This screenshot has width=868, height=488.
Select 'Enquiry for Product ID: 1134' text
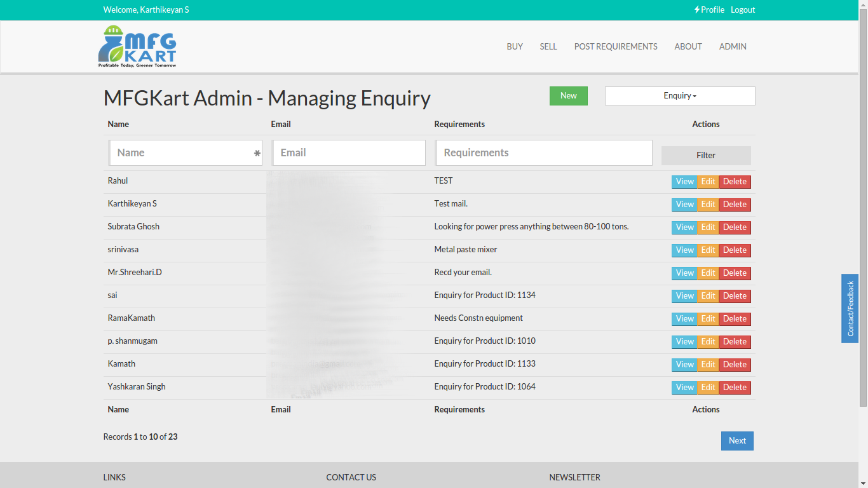tap(485, 295)
